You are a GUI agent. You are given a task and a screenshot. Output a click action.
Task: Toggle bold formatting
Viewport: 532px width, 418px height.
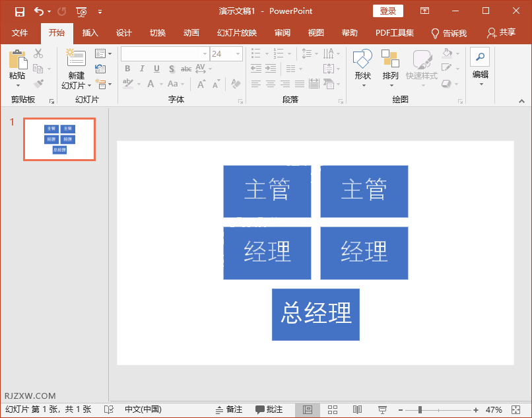(x=127, y=69)
